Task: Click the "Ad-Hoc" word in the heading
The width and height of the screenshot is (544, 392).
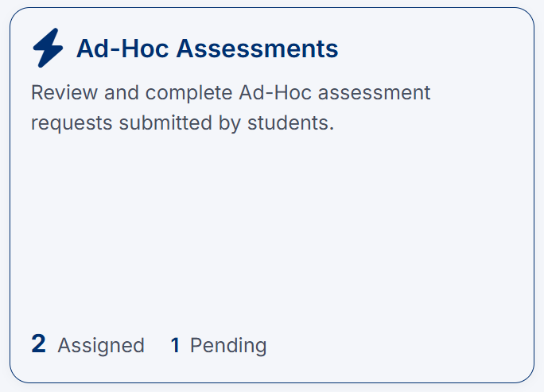Action: tap(122, 49)
